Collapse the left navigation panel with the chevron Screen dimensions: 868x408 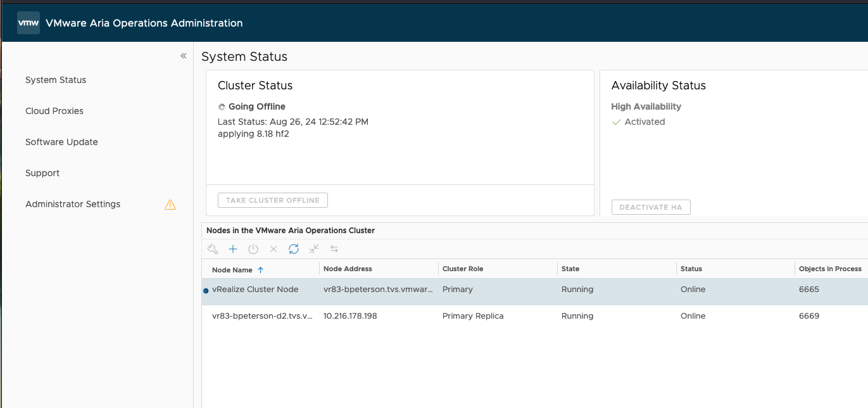(x=183, y=56)
